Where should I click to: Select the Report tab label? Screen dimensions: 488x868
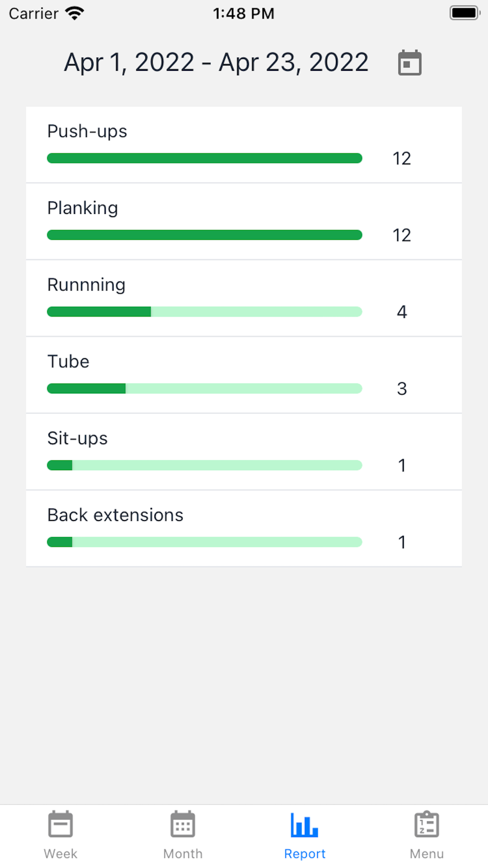(305, 853)
